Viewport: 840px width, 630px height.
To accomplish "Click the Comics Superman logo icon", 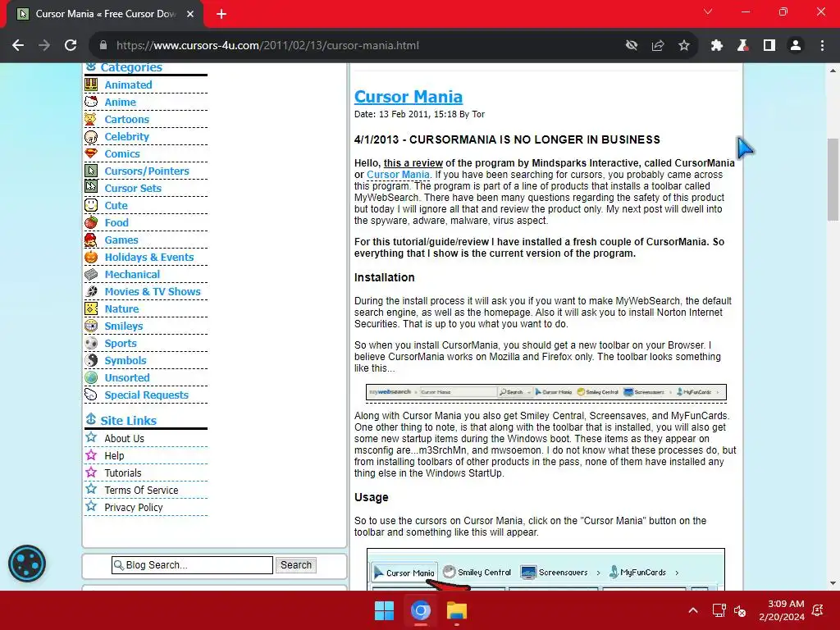I will coord(91,153).
